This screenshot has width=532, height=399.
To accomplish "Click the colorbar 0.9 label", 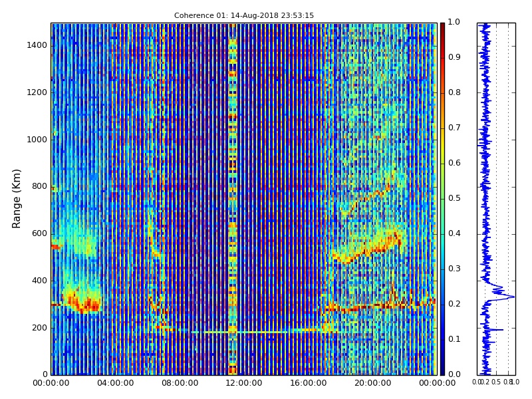I will click(x=454, y=57).
